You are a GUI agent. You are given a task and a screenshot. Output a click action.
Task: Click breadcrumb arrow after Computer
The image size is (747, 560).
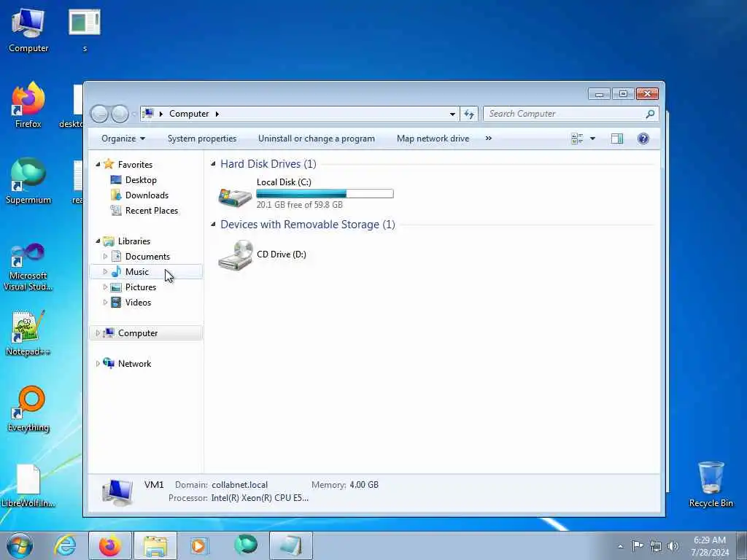click(x=217, y=114)
